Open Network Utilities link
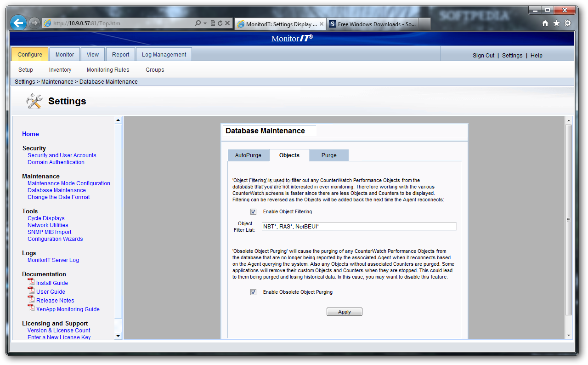Image resolution: width=588 pixels, height=365 pixels. (x=48, y=225)
